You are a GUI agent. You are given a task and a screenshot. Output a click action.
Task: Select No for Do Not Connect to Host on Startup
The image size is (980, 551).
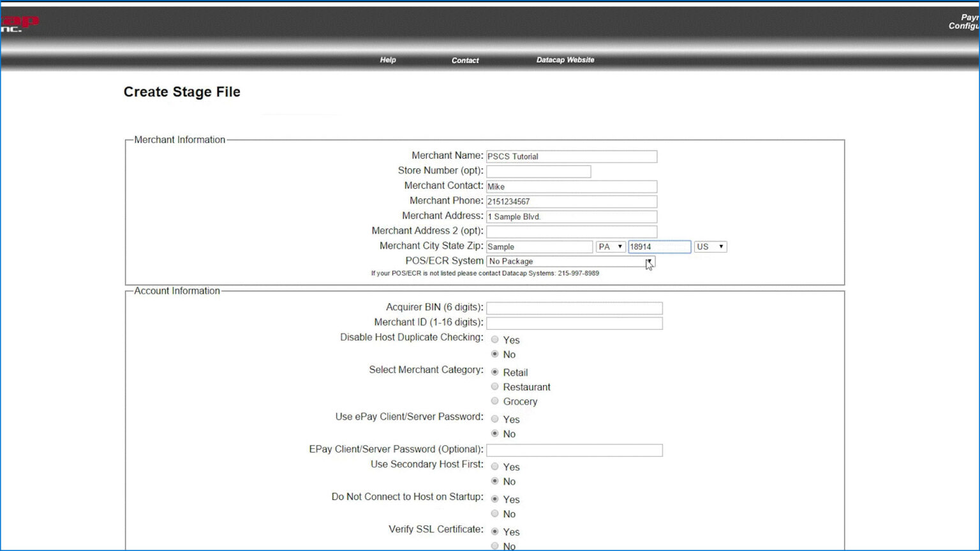tap(495, 513)
